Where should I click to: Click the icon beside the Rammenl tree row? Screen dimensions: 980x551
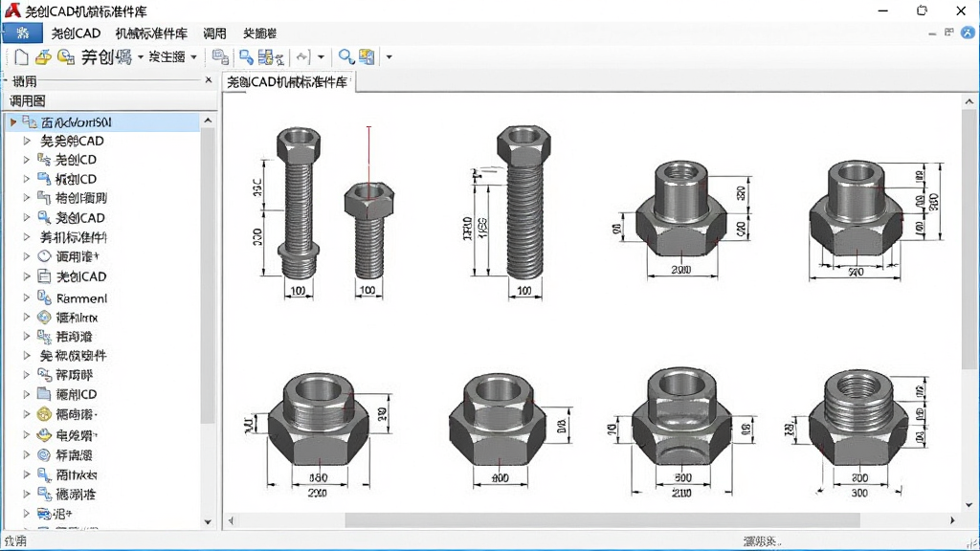(44, 298)
